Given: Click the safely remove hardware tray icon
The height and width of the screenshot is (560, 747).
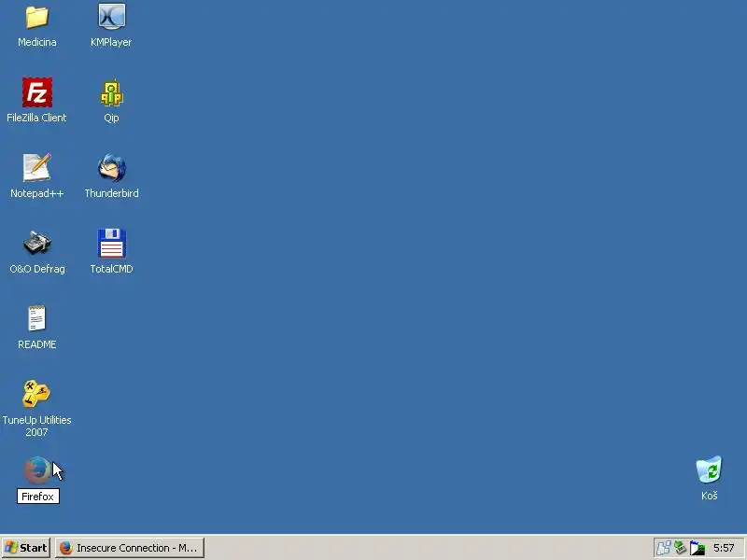Looking at the screenshot, I should click(680, 548).
